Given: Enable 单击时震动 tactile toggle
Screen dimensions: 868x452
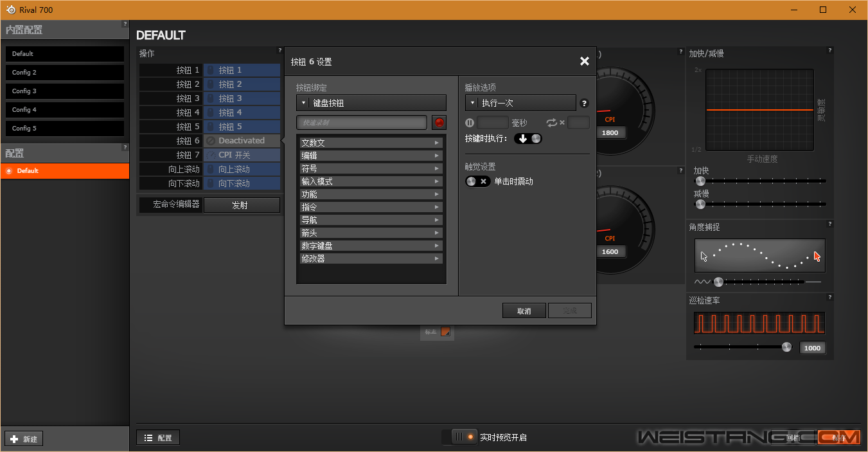Looking at the screenshot, I should point(477,181).
